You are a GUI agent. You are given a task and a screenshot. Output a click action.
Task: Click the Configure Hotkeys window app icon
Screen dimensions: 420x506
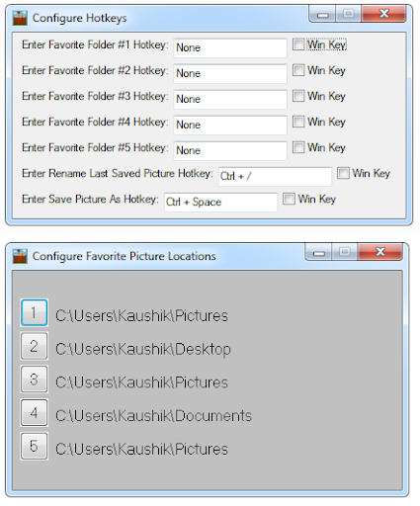(20, 18)
